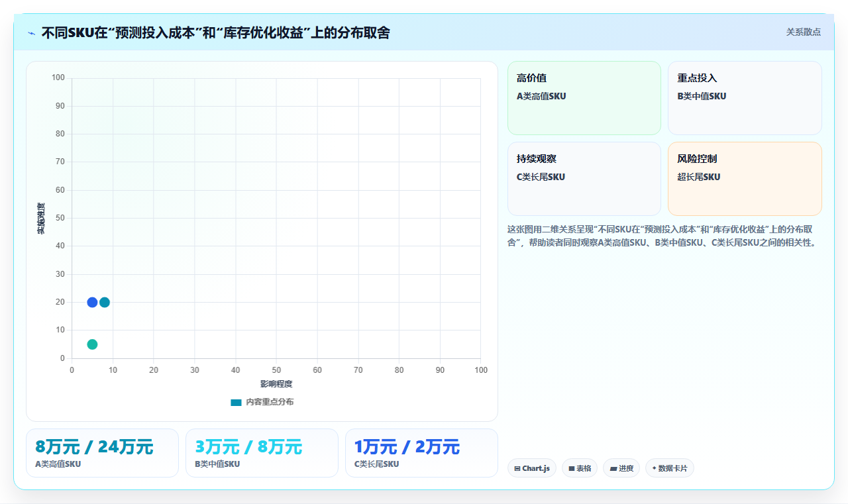848x504 pixels.
Task: Click the y-axis tick label 100
Action: (58, 78)
